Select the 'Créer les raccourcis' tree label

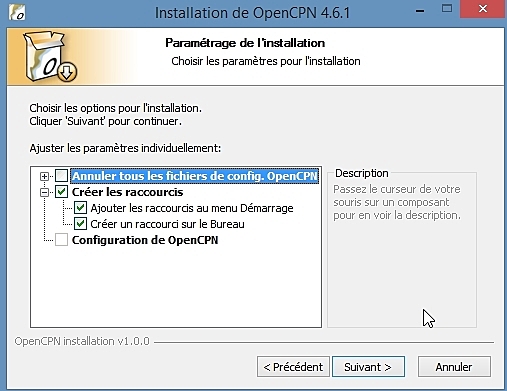pyautogui.click(x=127, y=192)
